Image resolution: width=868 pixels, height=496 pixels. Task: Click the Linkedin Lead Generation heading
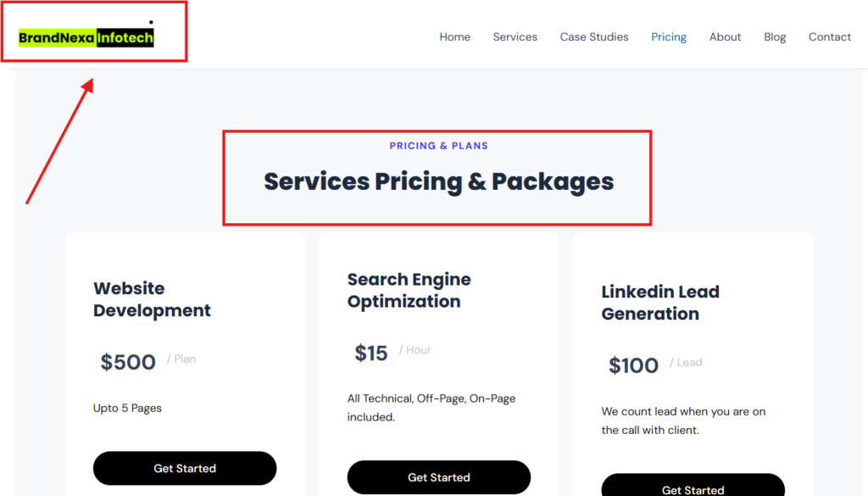[x=660, y=303]
